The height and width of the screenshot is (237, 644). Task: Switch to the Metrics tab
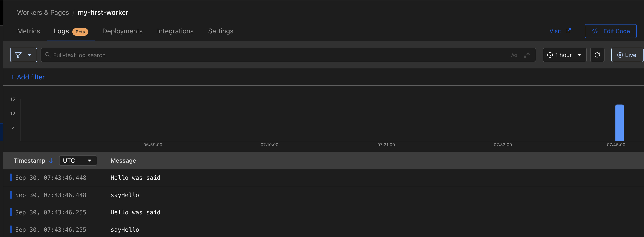coord(28,31)
